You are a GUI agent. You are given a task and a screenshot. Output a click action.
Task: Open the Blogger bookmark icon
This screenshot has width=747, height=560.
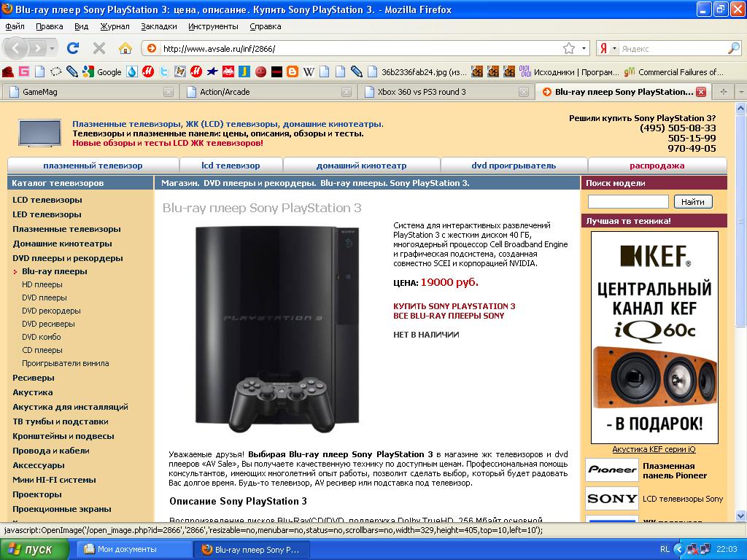pyautogui.click(x=293, y=71)
